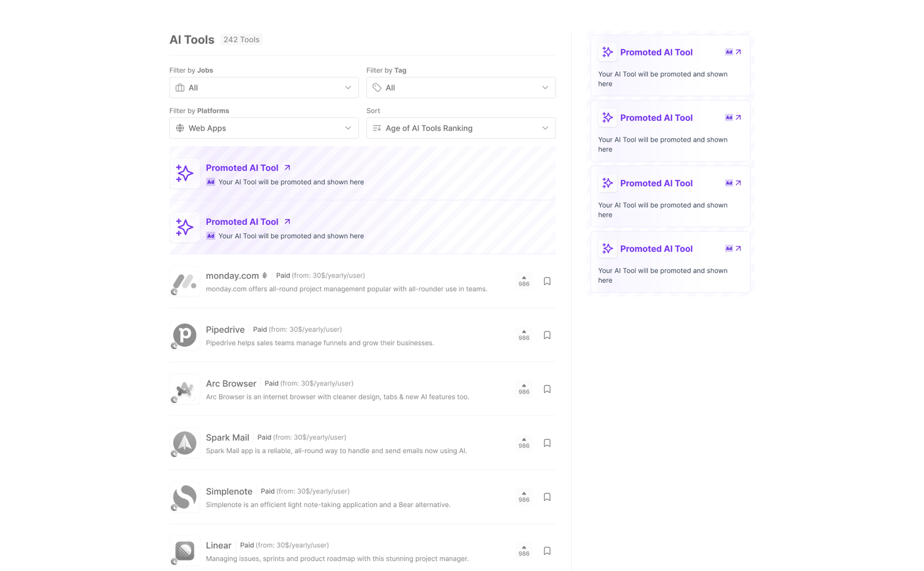Image resolution: width=924 pixels, height=571 pixels.
Task: Open the Pipedrive tool title
Action: point(225,329)
